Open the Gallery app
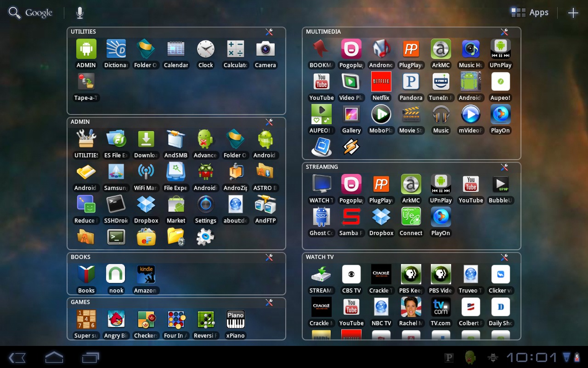Screen dimensions: 588x368 [x=351, y=119]
